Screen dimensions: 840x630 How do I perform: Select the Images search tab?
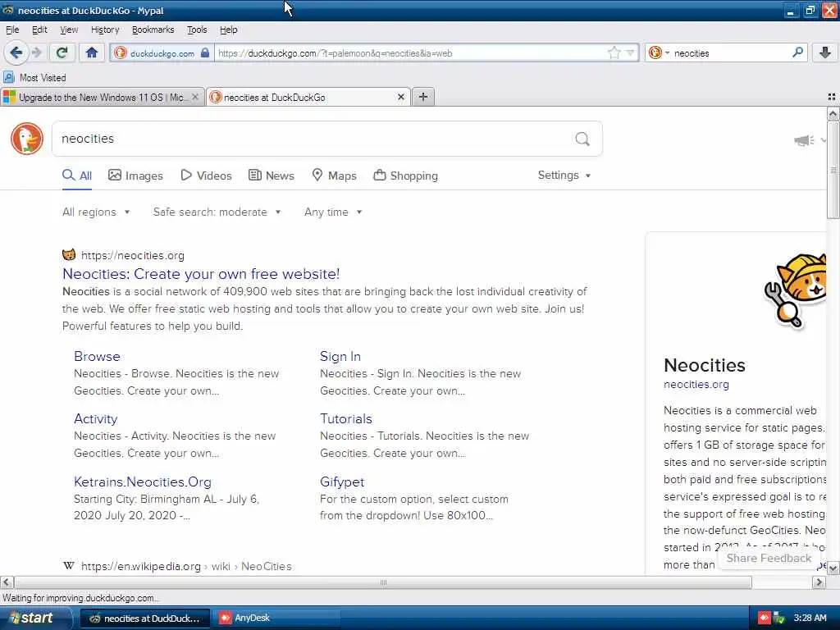[135, 176]
